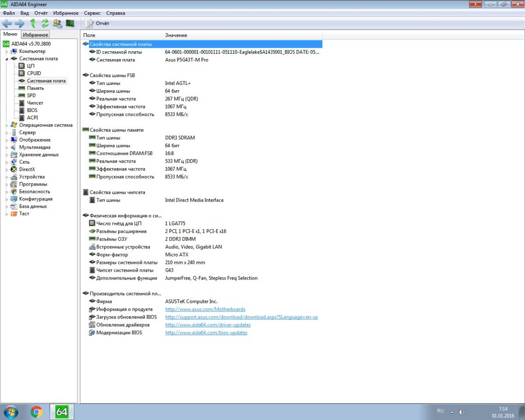Click the Хранение данных storage icon

(14, 155)
